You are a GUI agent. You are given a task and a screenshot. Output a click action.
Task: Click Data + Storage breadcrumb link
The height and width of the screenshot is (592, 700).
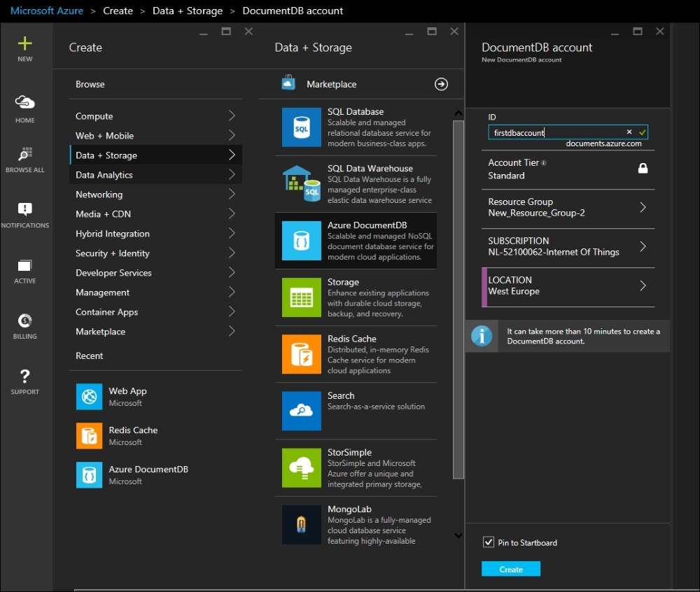(188, 10)
